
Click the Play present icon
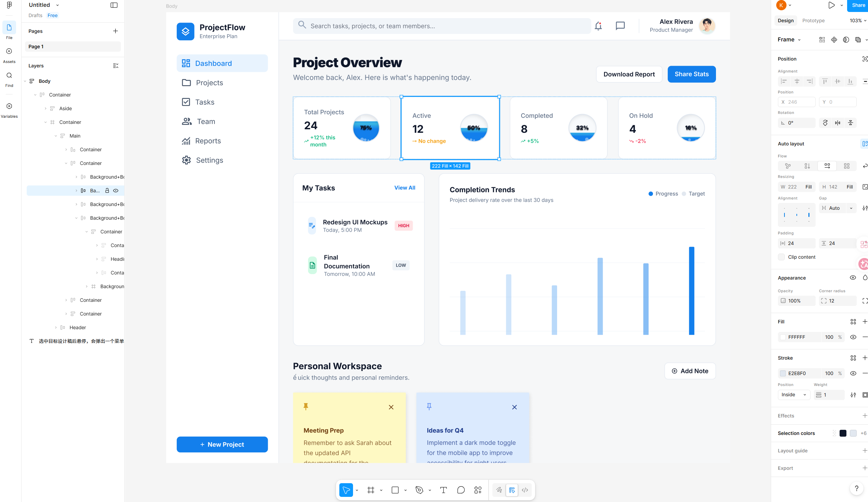[831, 5]
